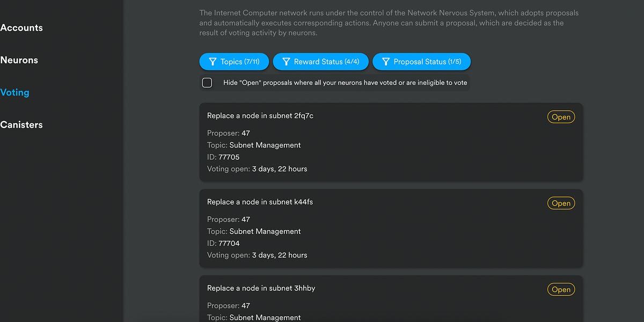Screen dimensions: 644x322
Task: Check the box beside the hide-proposals filter text
Action: click(x=207, y=82)
